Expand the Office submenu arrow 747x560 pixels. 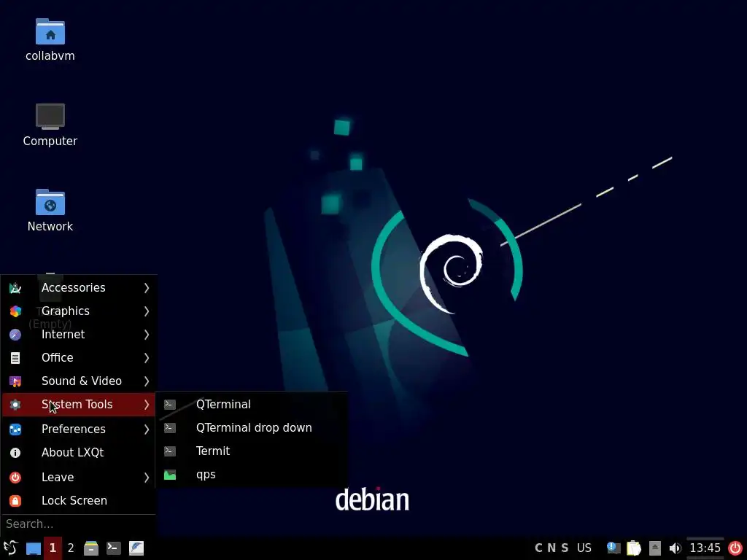coord(147,357)
